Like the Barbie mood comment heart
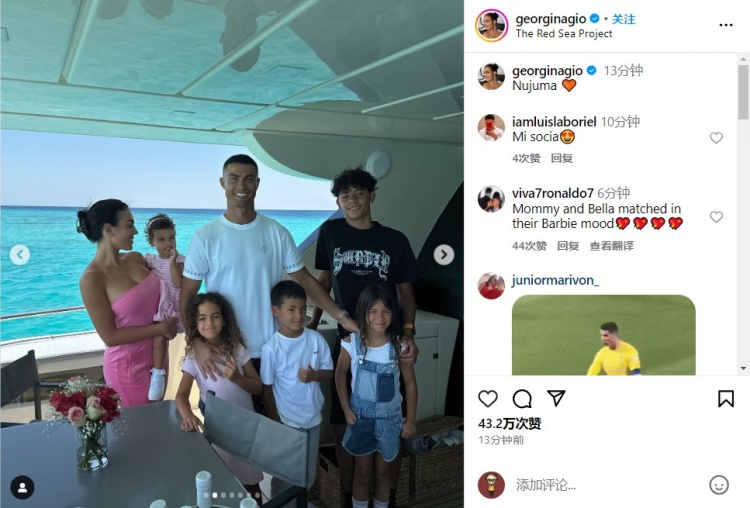Image resolution: width=750 pixels, height=508 pixels. [x=716, y=217]
